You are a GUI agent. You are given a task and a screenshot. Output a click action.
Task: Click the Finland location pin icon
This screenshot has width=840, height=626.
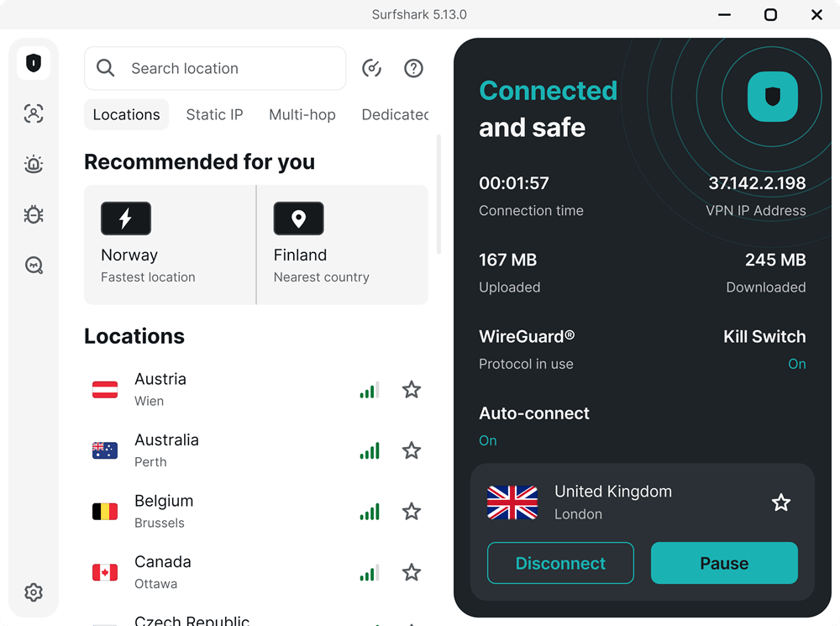298,218
